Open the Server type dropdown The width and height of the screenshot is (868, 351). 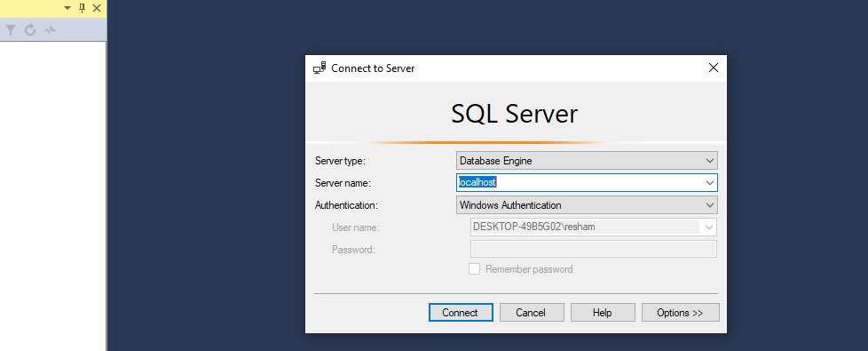[x=587, y=161]
